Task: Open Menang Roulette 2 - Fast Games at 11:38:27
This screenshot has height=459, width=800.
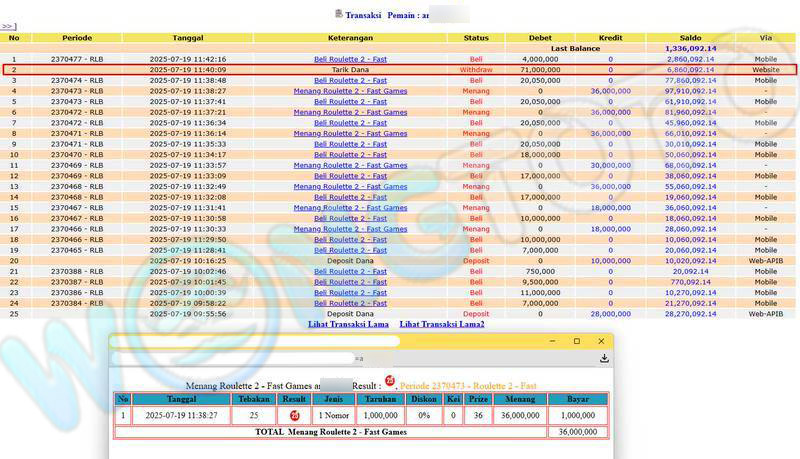Action: [350, 91]
